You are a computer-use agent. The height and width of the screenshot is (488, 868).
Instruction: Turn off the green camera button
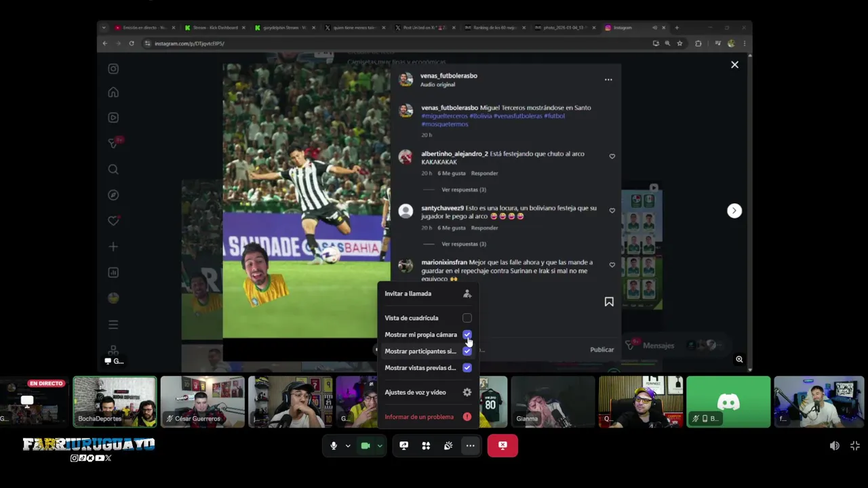tap(366, 446)
